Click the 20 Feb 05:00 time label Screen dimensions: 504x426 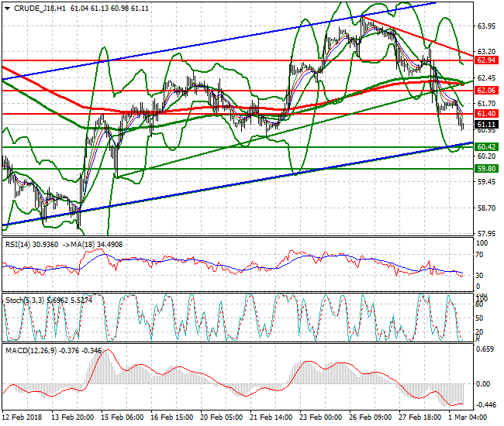point(222,417)
